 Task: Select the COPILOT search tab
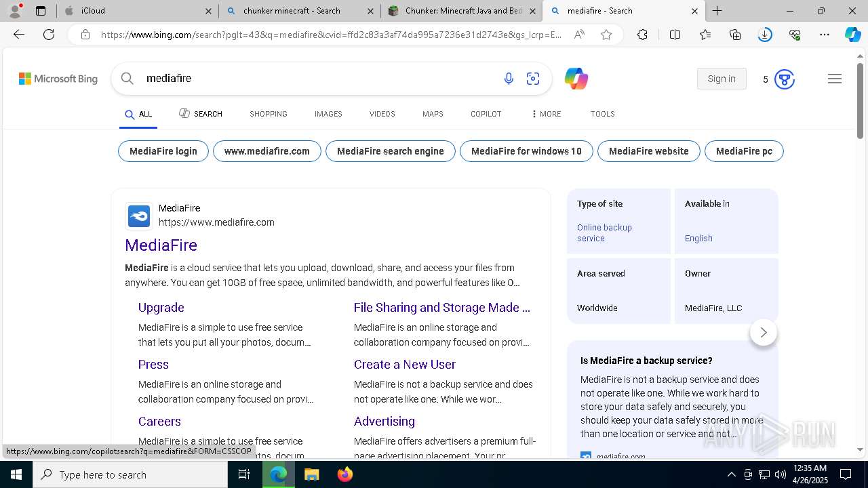pos(486,114)
